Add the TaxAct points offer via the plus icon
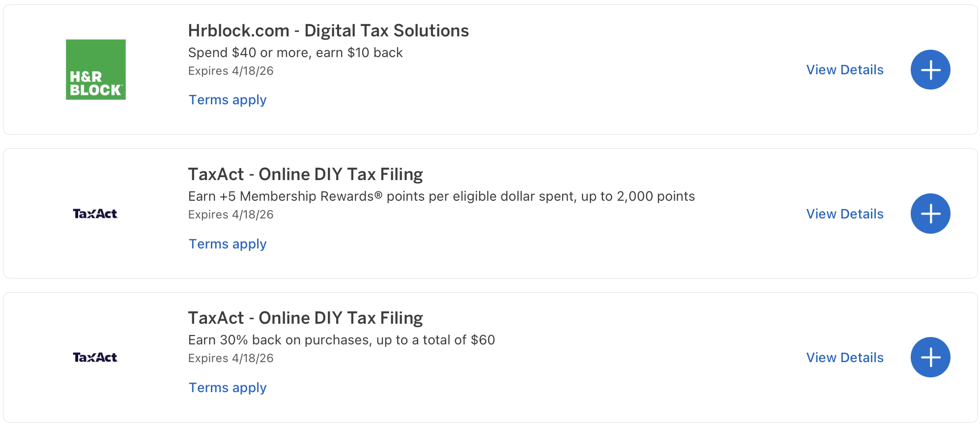The width and height of the screenshot is (980, 431). coord(930,213)
